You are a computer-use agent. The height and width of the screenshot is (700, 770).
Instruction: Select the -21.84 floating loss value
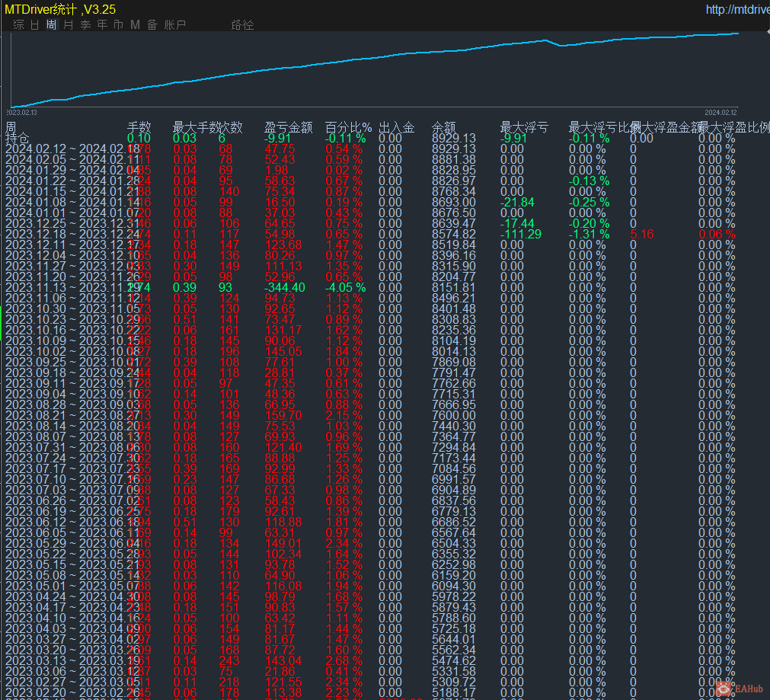point(517,203)
